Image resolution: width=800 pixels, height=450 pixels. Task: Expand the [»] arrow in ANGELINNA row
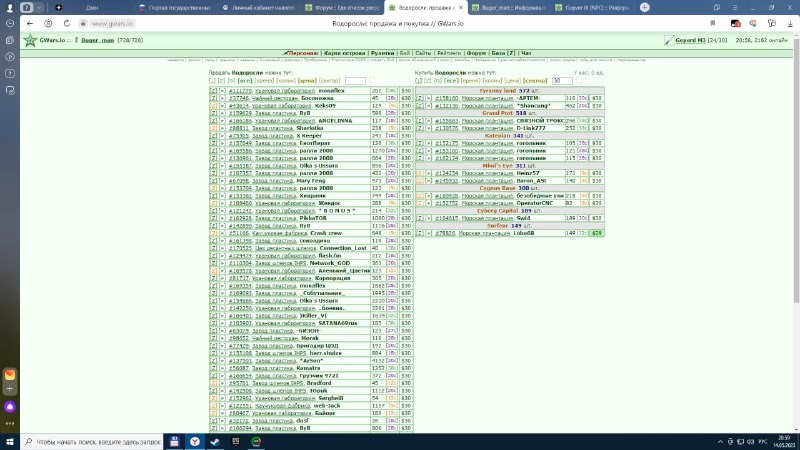(222, 121)
